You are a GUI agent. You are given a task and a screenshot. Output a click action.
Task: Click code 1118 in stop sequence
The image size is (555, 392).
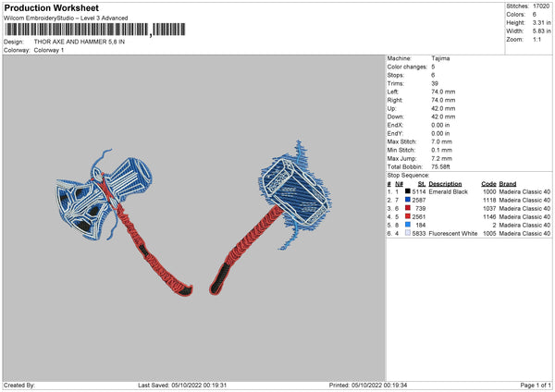(x=489, y=201)
